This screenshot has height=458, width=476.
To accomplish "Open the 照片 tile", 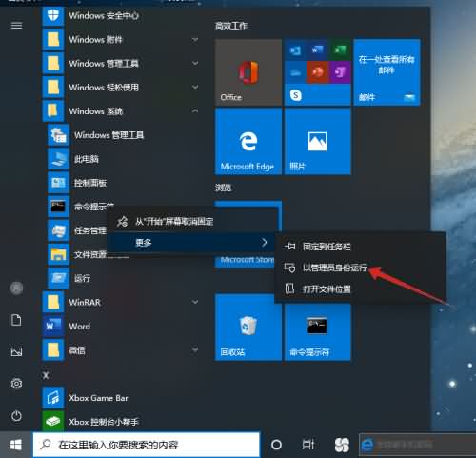I will click(318, 141).
